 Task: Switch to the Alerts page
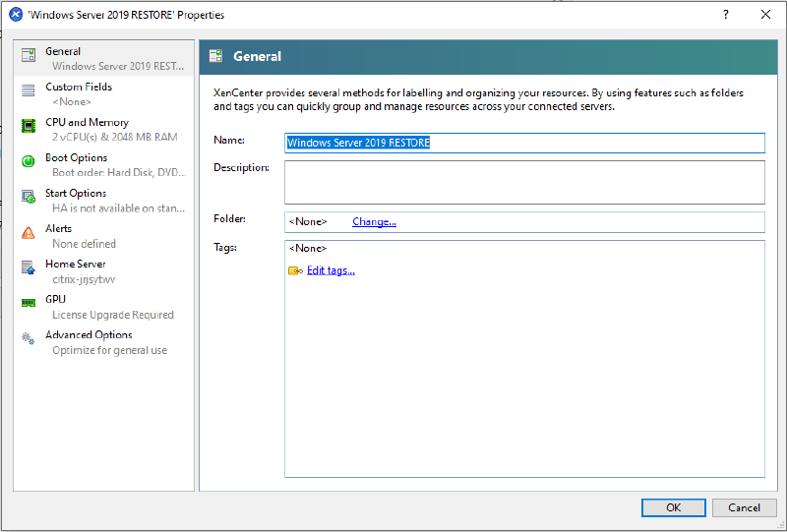(x=59, y=228)
